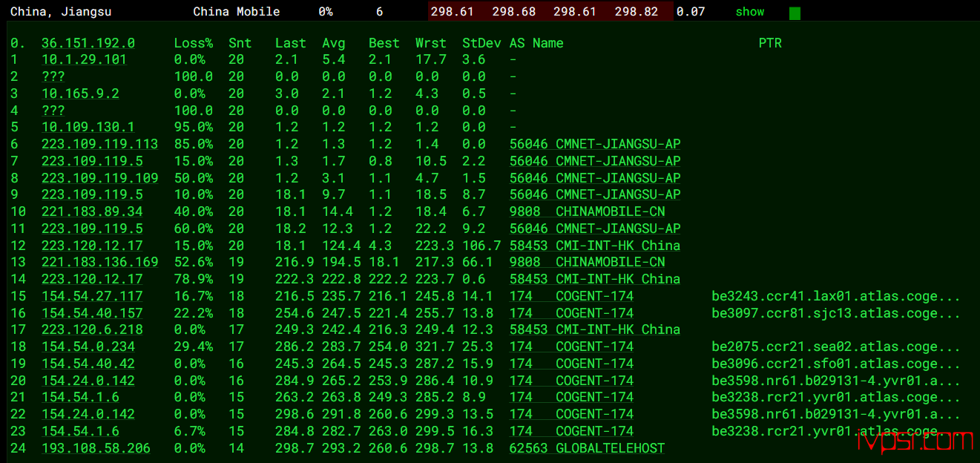
Task: Click the green "show" link
Action: coord(749,12)
